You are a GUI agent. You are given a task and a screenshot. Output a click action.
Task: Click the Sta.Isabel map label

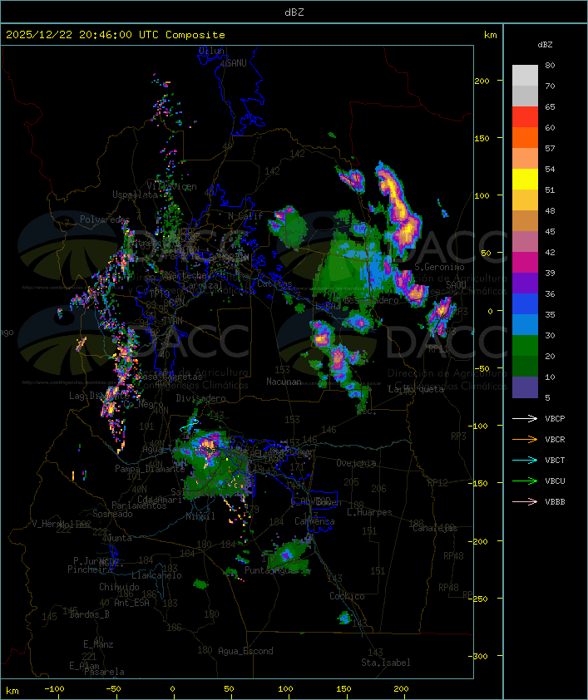click(x=386, y=663)
